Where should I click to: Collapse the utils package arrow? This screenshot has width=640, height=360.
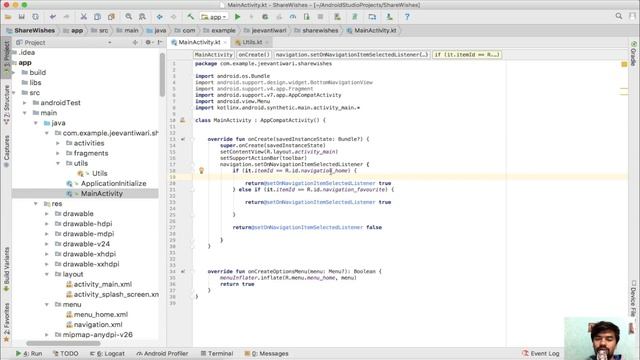pyautogui.click(x=58, y=163)
